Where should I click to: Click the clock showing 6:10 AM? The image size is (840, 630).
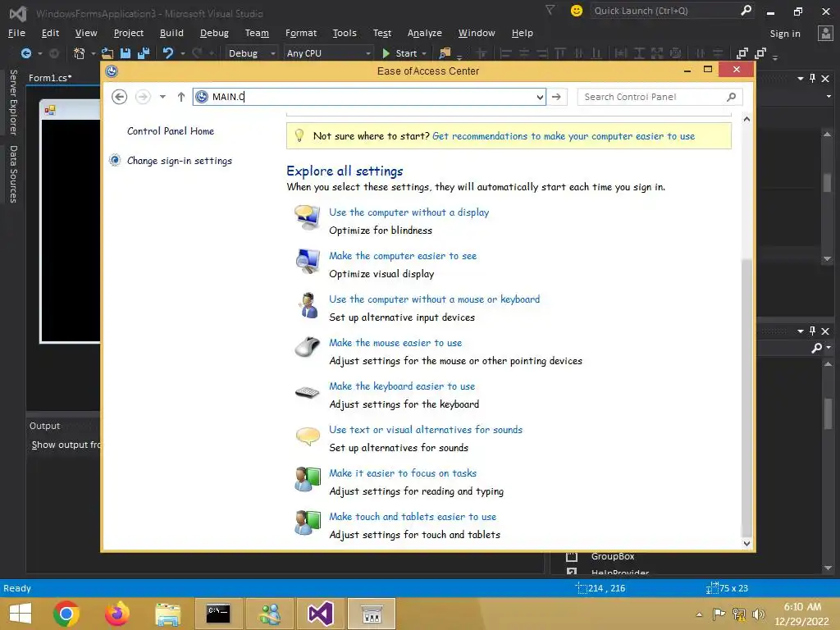(802, 607)
